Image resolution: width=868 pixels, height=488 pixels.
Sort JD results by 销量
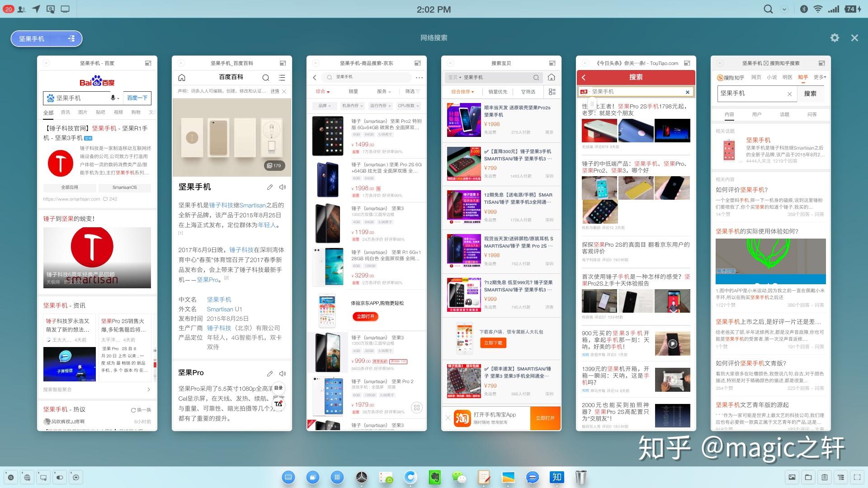click(353, 91)
